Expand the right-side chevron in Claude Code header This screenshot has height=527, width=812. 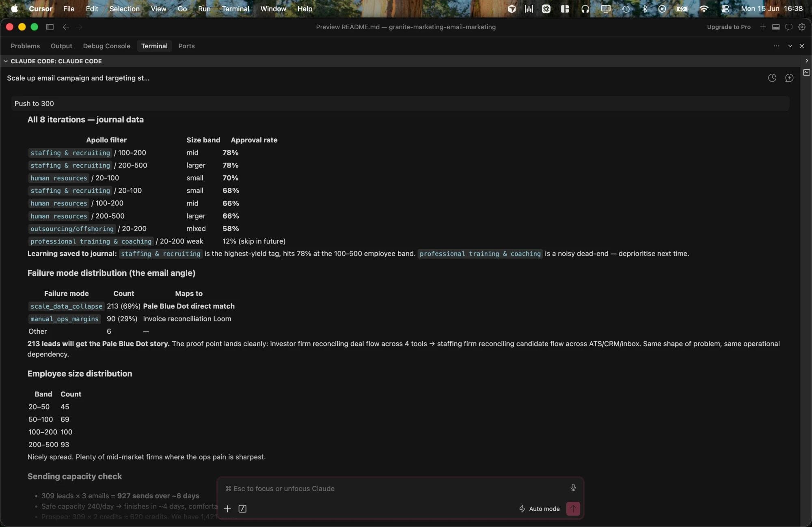click(x=806, y=60)
